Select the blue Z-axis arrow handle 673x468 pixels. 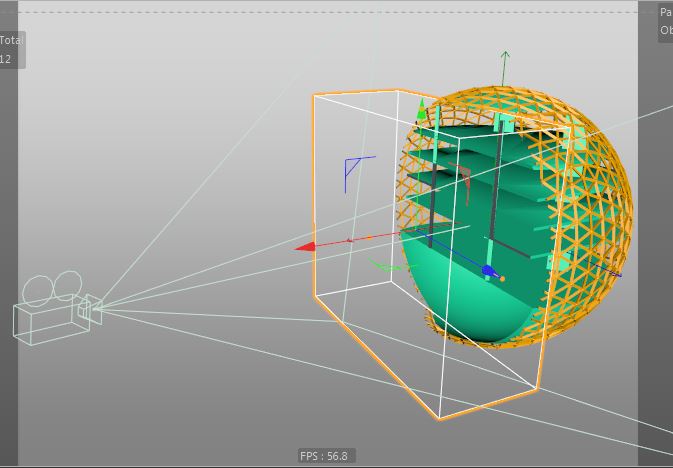tap(489, 270)
